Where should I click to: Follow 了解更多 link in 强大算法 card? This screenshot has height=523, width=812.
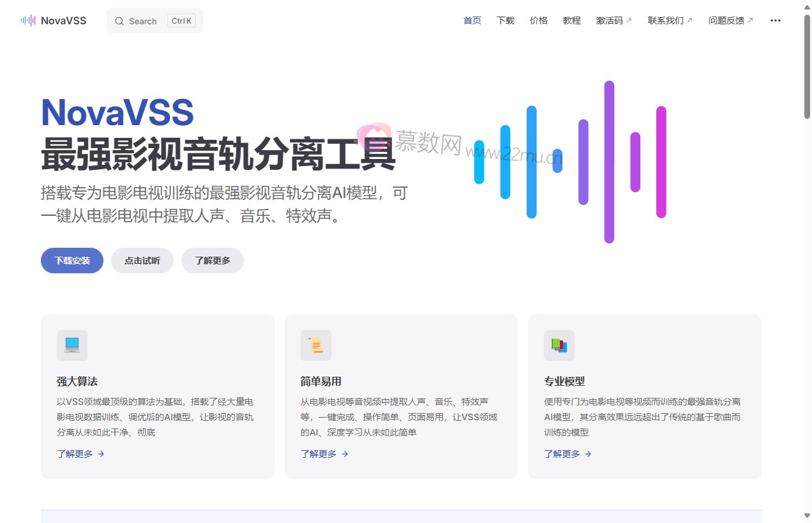pyautogui.click(x=80, y=454)
